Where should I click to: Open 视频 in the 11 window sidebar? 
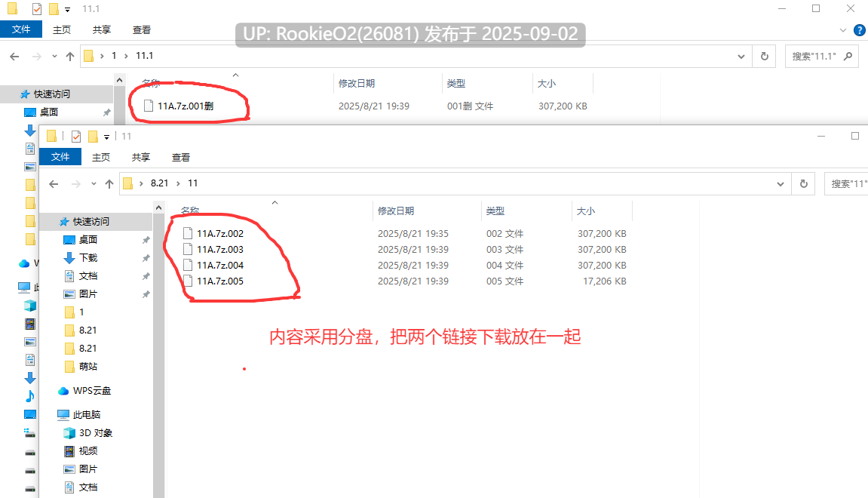click(88, 451)
